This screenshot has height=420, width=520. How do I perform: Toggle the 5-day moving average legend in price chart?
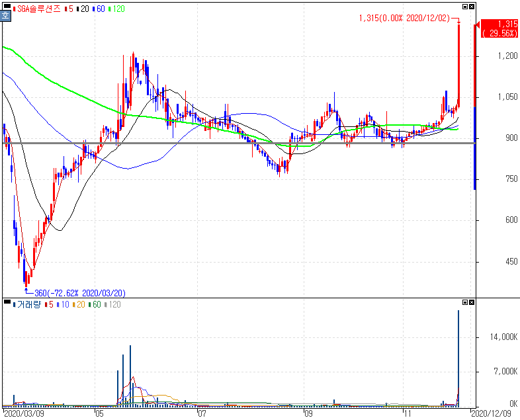[69, 9]
